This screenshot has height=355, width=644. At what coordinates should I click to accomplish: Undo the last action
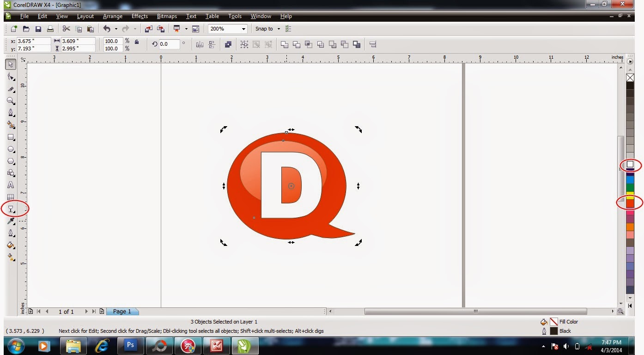point(107,29)
